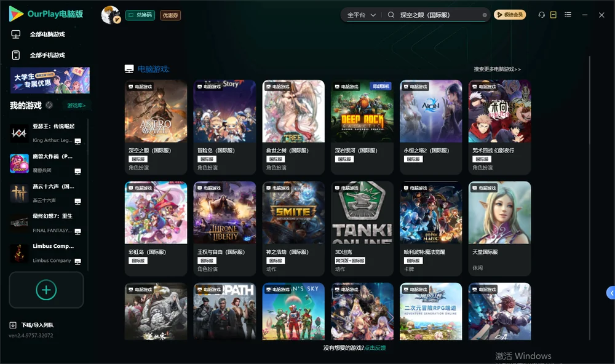Select Limbus Company in my games list
This screenshot has height=364, width=615.
(46, 253)
